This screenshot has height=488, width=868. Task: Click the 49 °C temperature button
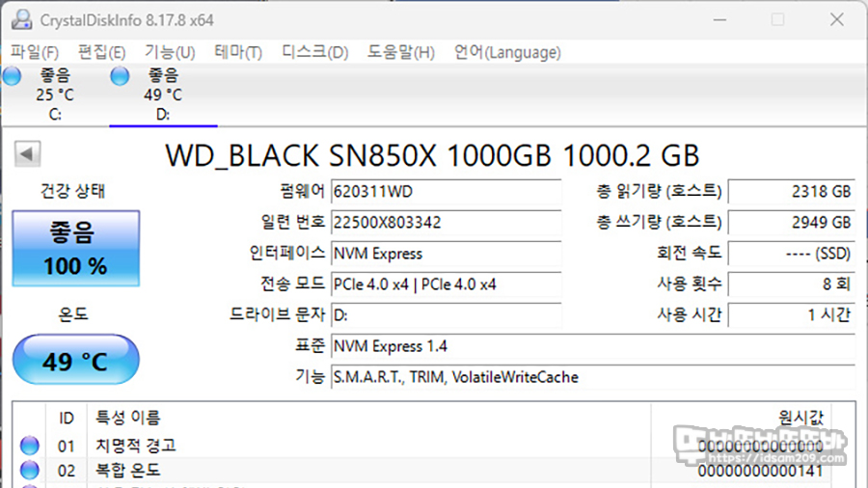76,360
